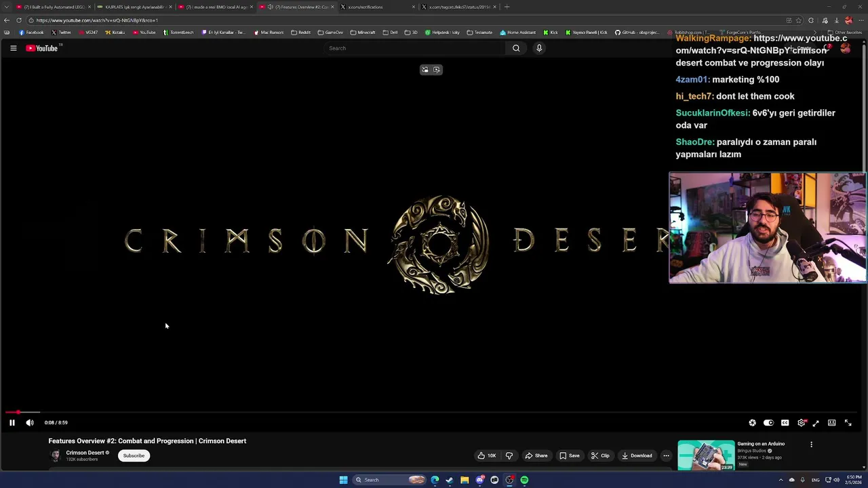Screen dimensions: 868x488
Task: Open more actions three-dot menu under video
Action: pyautogui.click(x=666, y=455)
